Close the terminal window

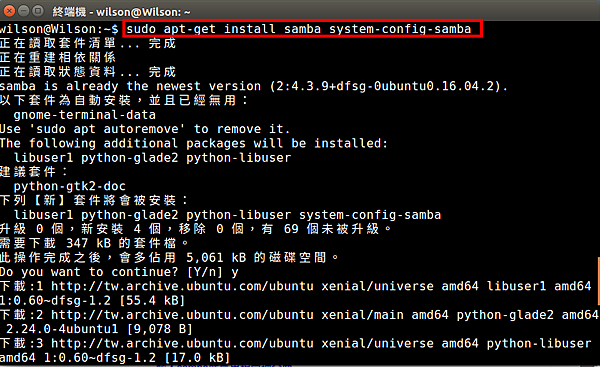pyautogui.click(x=9, y=11)
